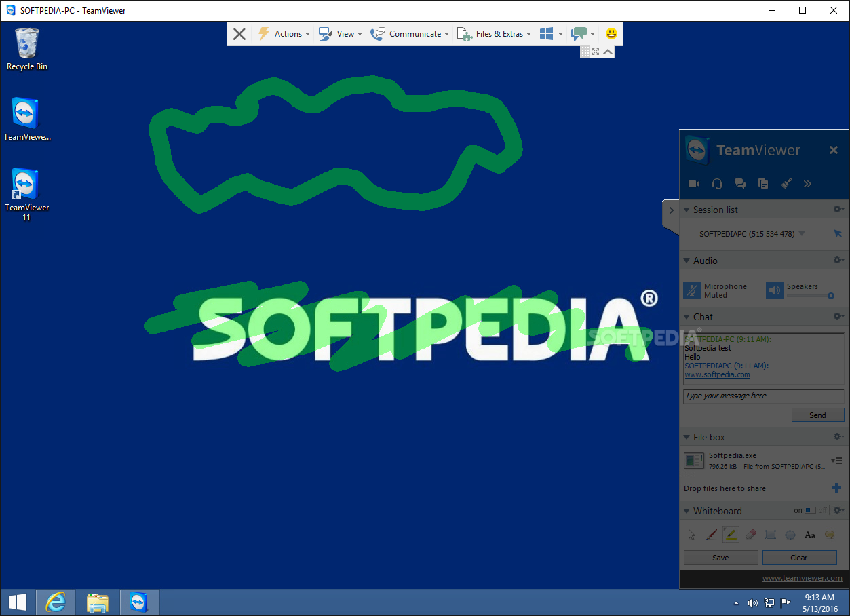This screenshot has width=850, height=616.
Task: Select the whiteboard pen tool
Action: coord(711,535)
